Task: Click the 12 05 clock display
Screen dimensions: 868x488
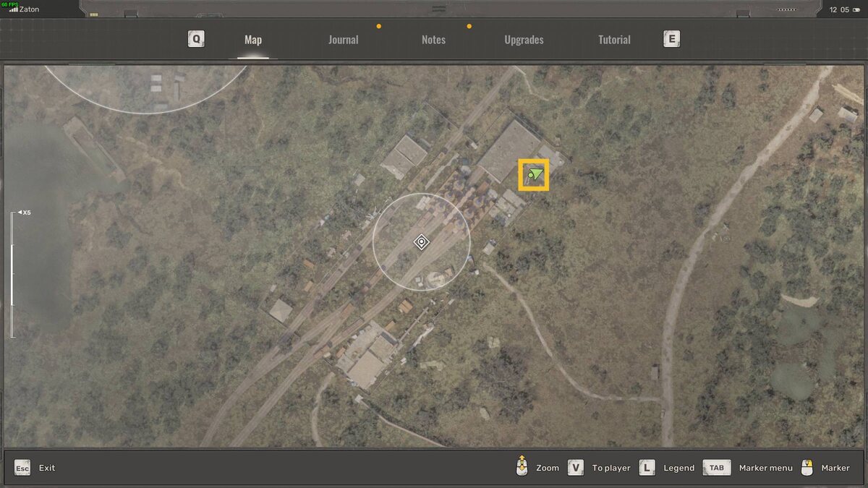Action: click(839, 9)
